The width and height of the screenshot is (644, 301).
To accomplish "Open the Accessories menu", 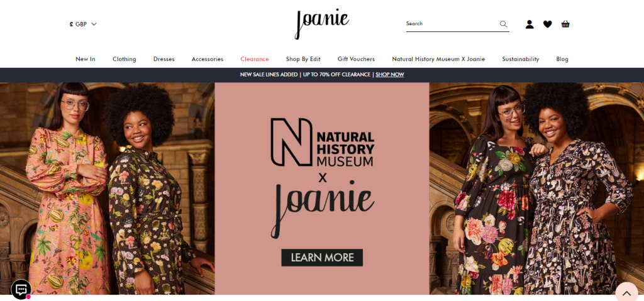I will tap(208, 59).
